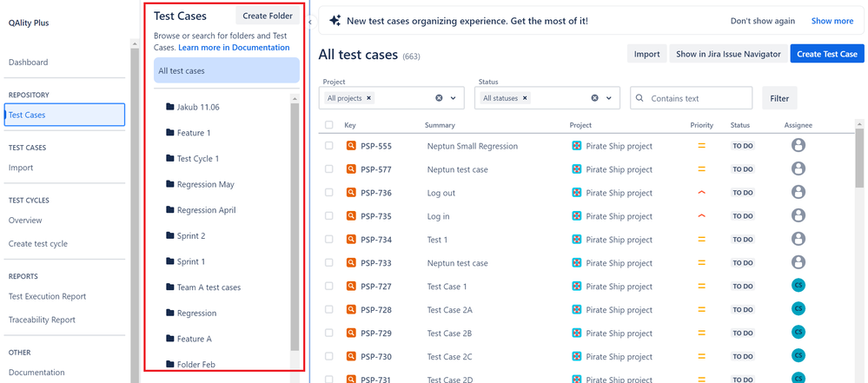
Task: Sort the table by Priority column
Action: pyautogui.click(x=701, y=125)
